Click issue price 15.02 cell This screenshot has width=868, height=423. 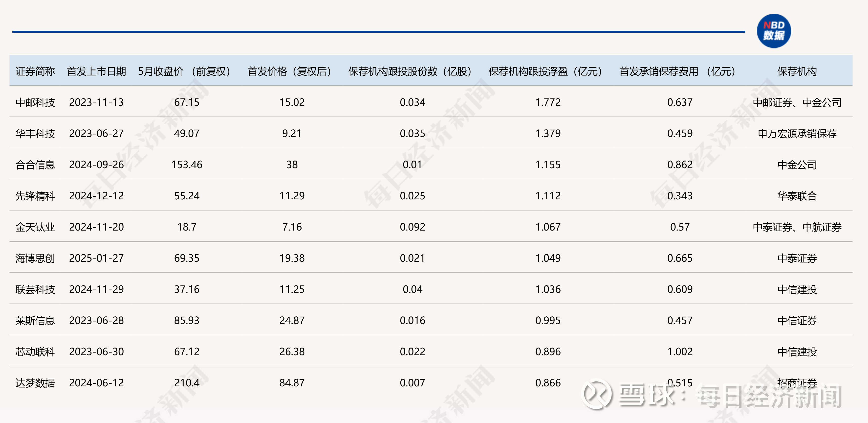pos(292,102)
